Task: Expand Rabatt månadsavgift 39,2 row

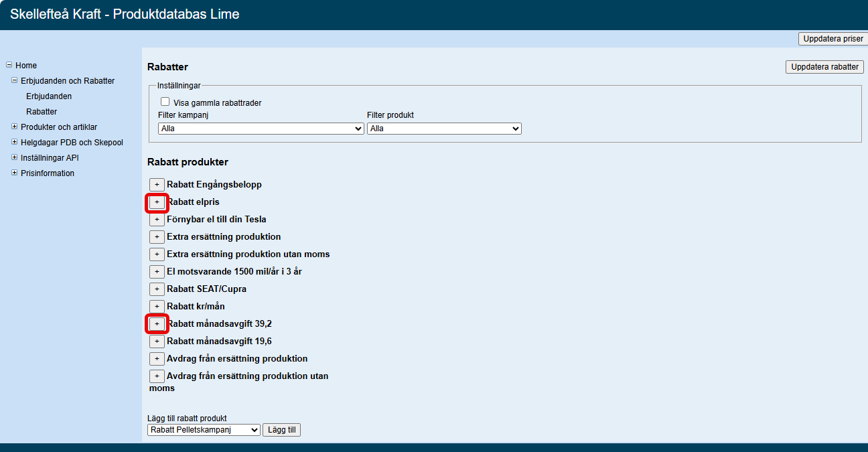Action: pyautogui.click(x=157, y=323)
